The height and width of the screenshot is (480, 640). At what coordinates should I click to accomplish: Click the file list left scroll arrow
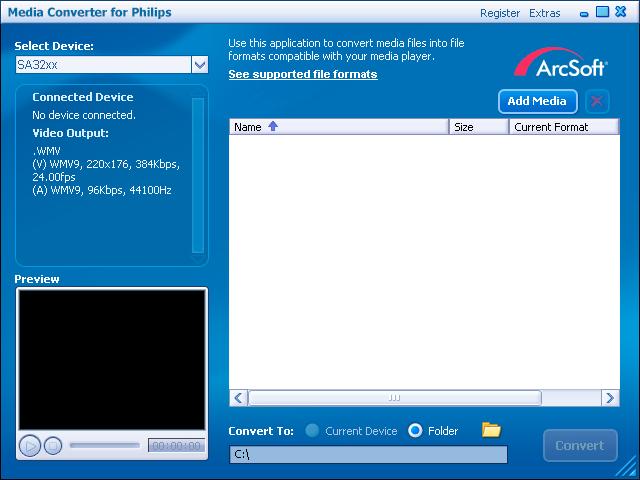pyautogui.click(x=238, y=398)
